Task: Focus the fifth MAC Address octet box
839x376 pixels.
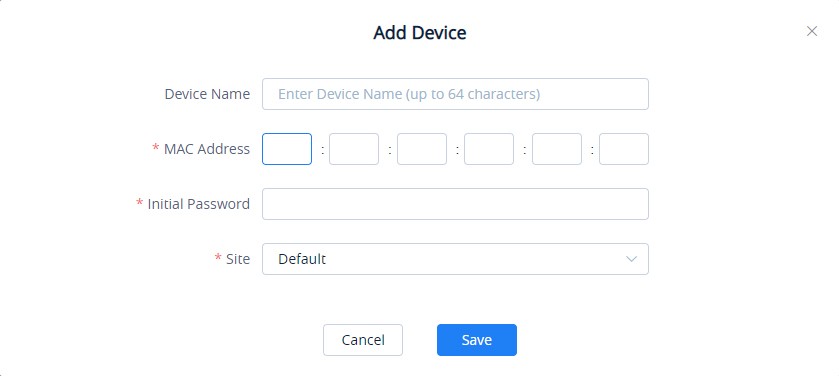Action: tap(556, 149)
